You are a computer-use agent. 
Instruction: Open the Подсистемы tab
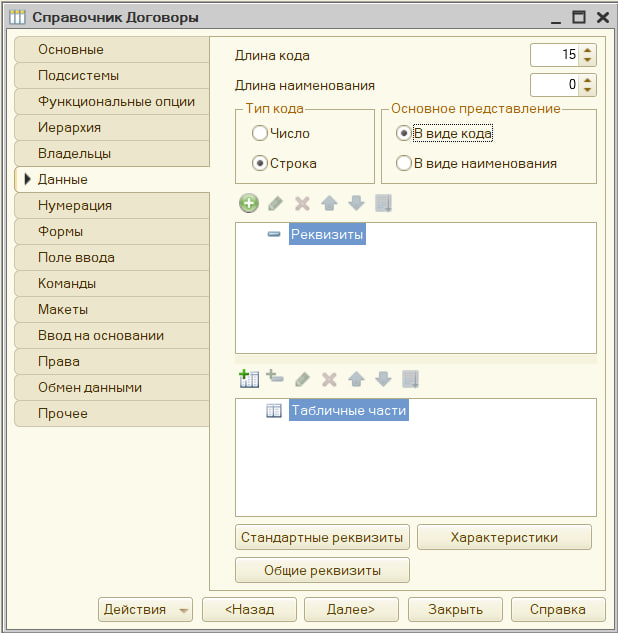click(x=112, y=75)
